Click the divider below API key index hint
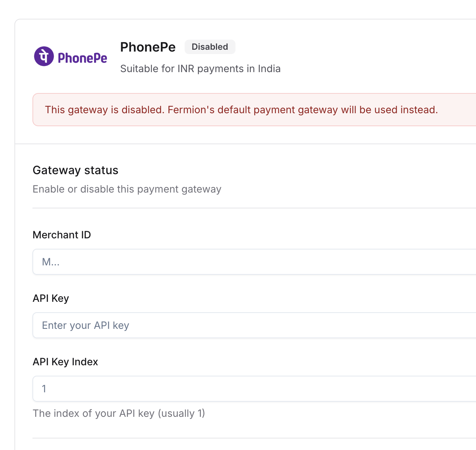The image size is (476, 450). point(252,438)
